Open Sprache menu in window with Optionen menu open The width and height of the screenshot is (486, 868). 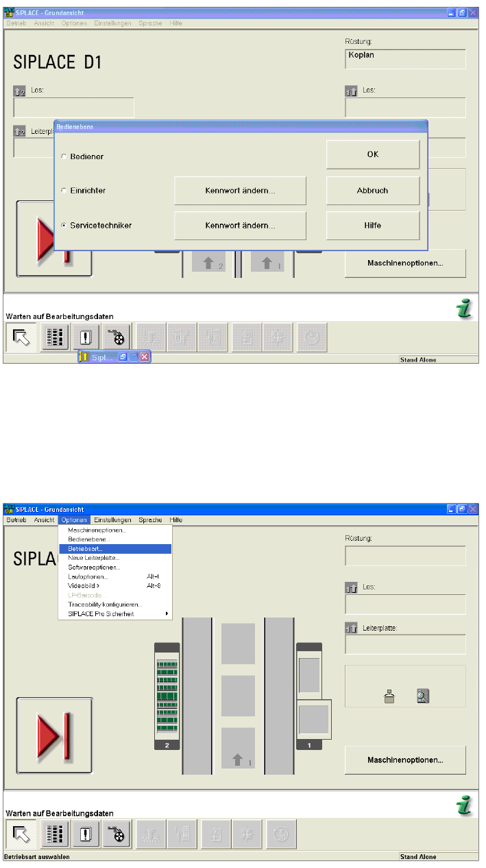tap(150, 520)
